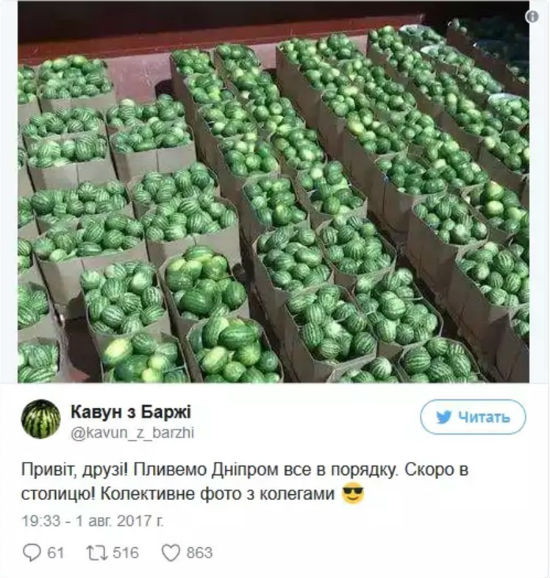Click the sunglasses emoji in the tweet
Screen dimensions: 550x578
353,493
